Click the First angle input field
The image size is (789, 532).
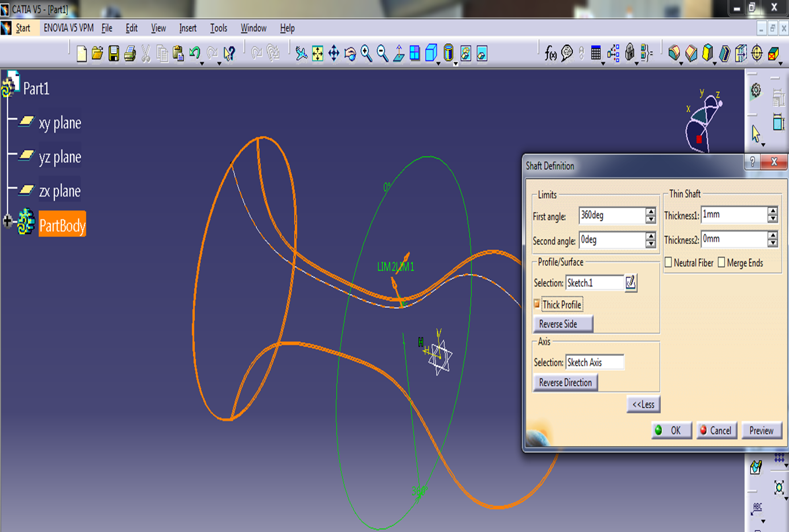(611, 215)
